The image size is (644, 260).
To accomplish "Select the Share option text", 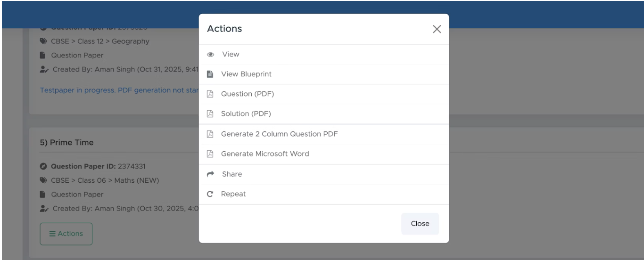I will click(231, 174).
